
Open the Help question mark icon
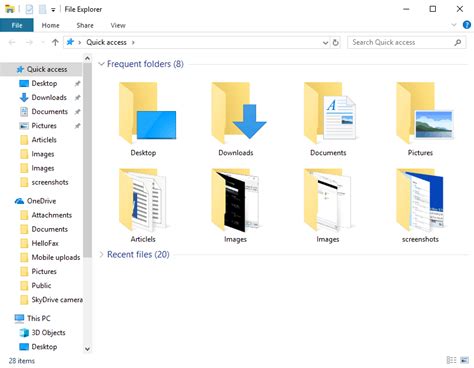coord(467,25)
